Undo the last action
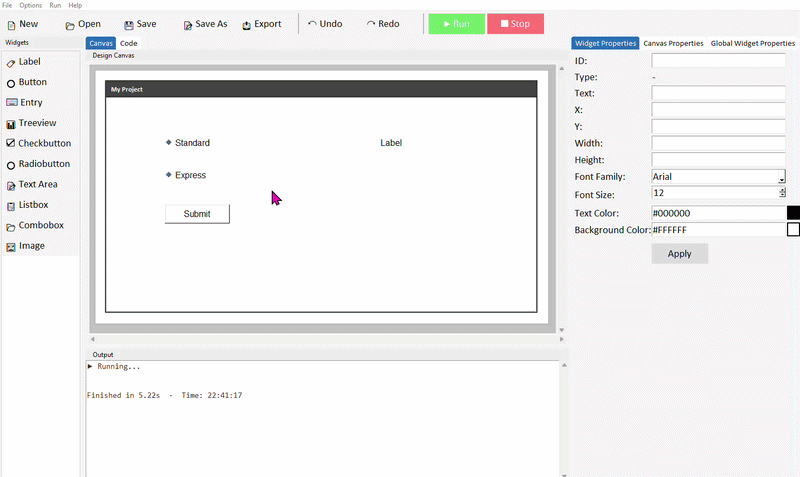Image resolution: width=800 pixels, height=477 pixels. (325, 24)
